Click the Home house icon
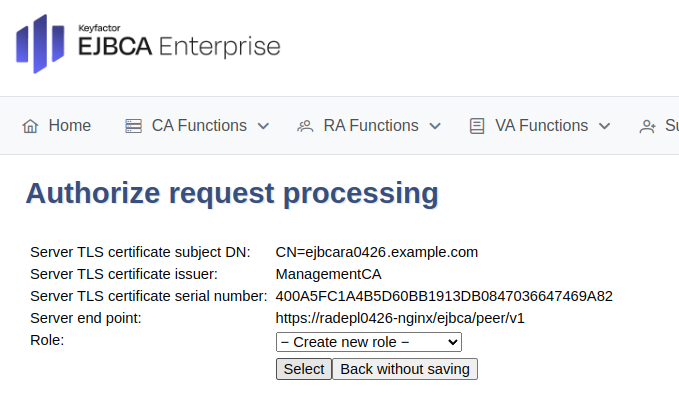The height and width of the screenshot is (408, 679). pos(30,126)
